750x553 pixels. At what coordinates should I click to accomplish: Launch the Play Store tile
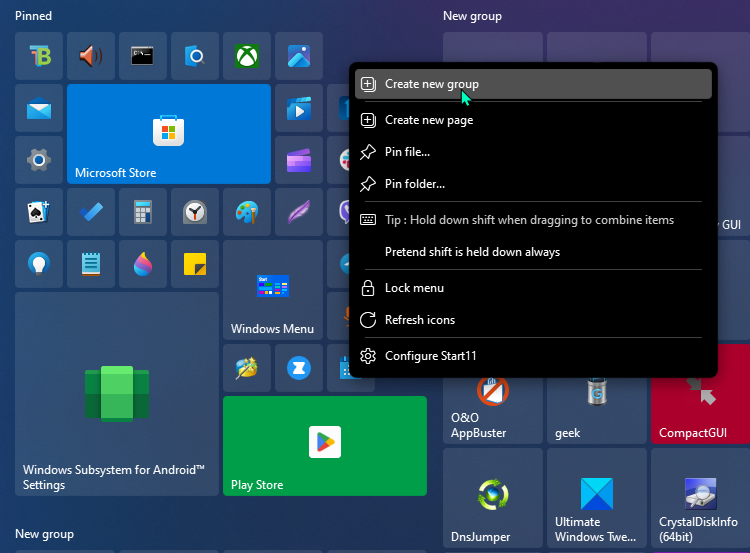click(x=325, y=446)
